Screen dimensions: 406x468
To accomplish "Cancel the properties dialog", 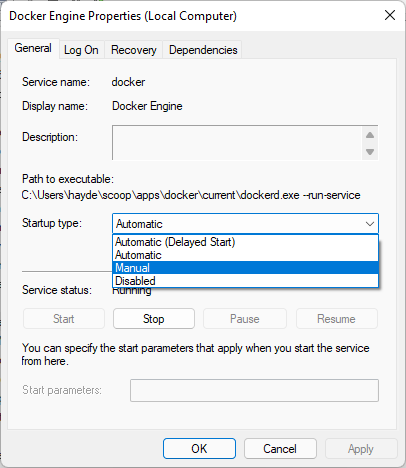I will coord(280,449).
